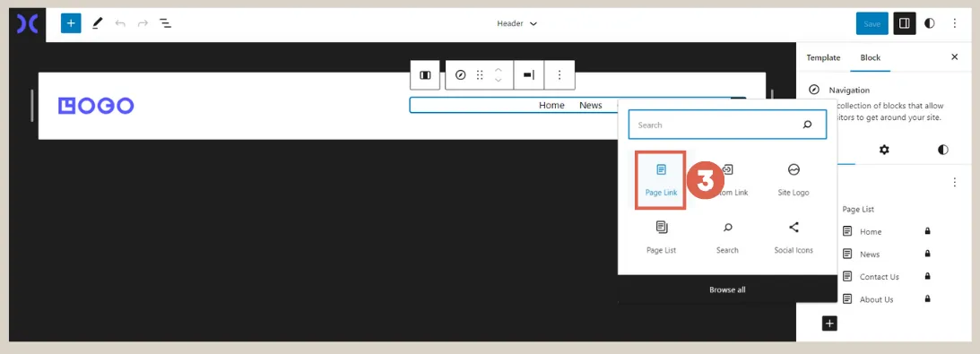Image resolution: width=980 pixels, height=354 pixels.
Task: Select the News page item in list
Action: (870, 255)
